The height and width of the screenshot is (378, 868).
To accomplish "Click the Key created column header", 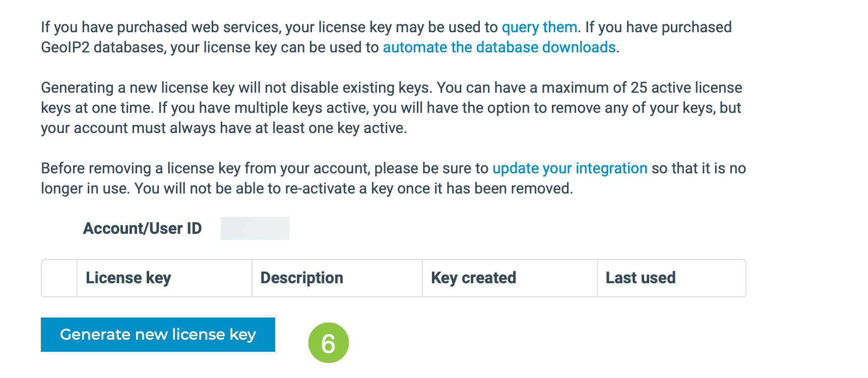I will click(510, 278).
